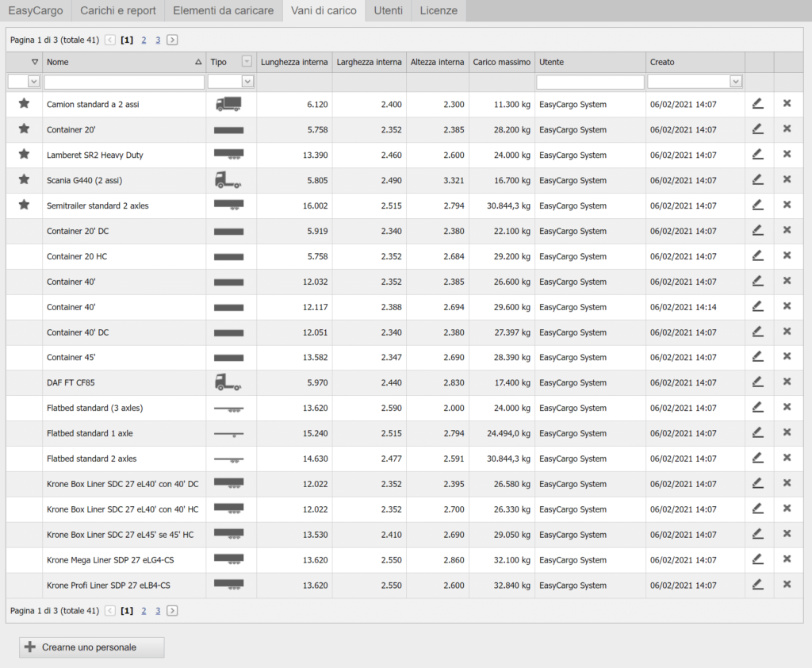Delete Semitrailer standard 2 axles entry
Viewport: 812px width, 668px height.
[787, 205]
